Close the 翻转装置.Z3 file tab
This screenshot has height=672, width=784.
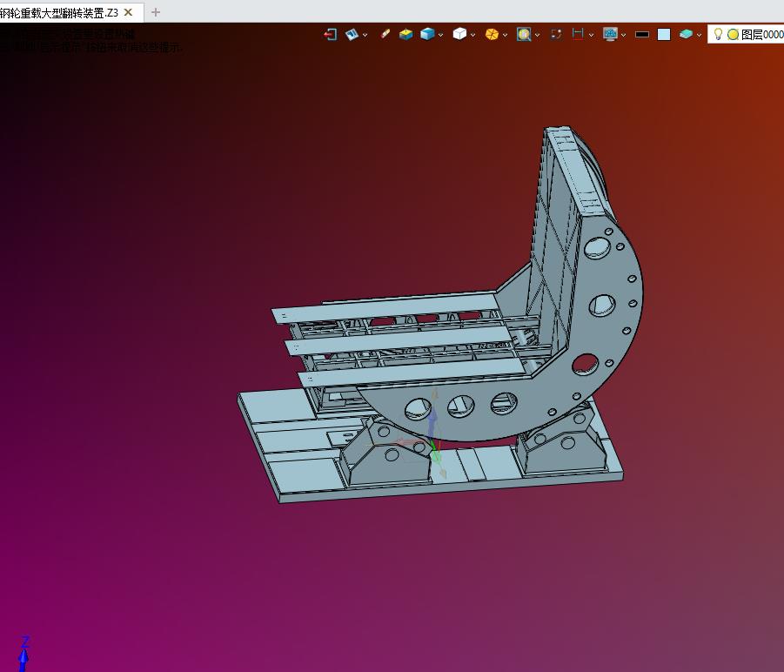point(128,12)
